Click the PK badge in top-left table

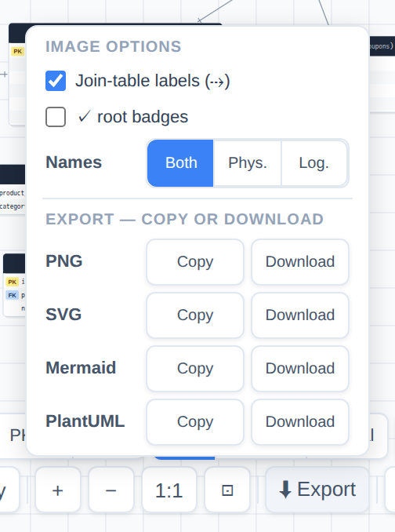(17, 51)
